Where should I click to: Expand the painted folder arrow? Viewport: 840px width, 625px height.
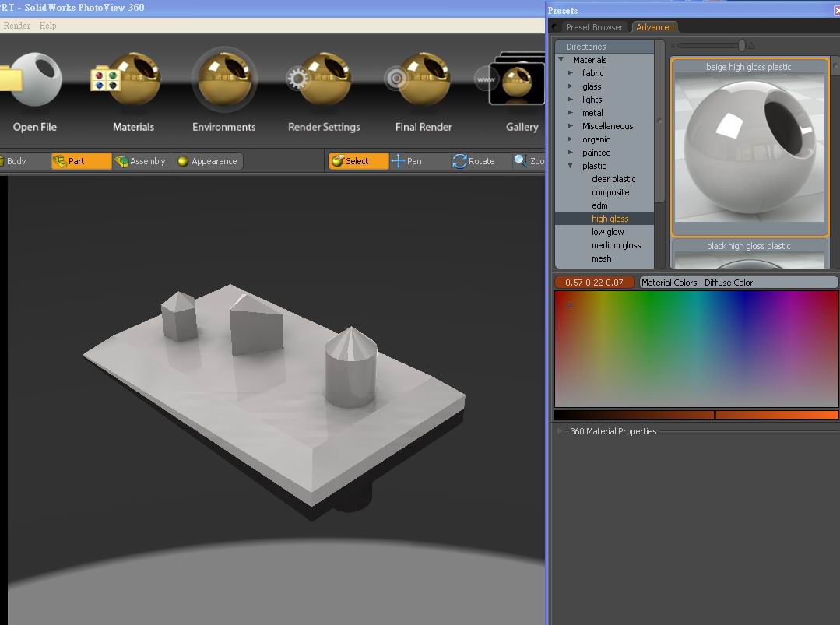[571, 153]
